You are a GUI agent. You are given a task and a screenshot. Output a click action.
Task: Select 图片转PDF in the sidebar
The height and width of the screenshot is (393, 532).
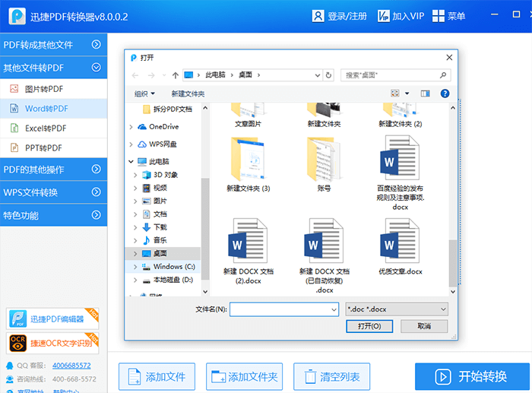click(54, 89)
